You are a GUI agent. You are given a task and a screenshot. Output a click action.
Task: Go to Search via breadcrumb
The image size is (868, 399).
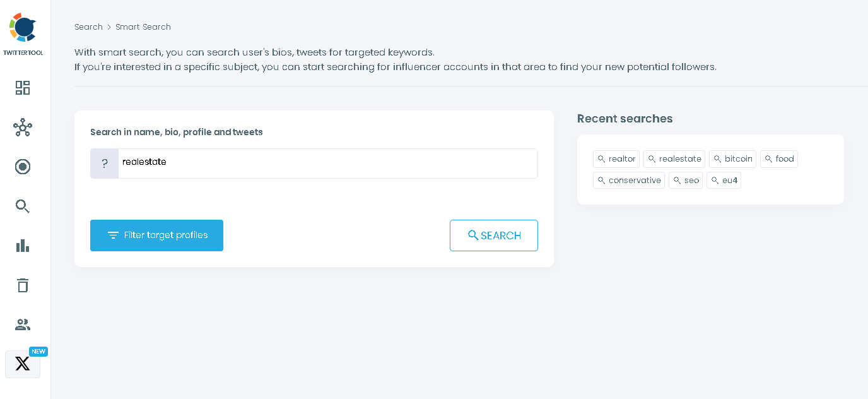(x=88, y=27)
